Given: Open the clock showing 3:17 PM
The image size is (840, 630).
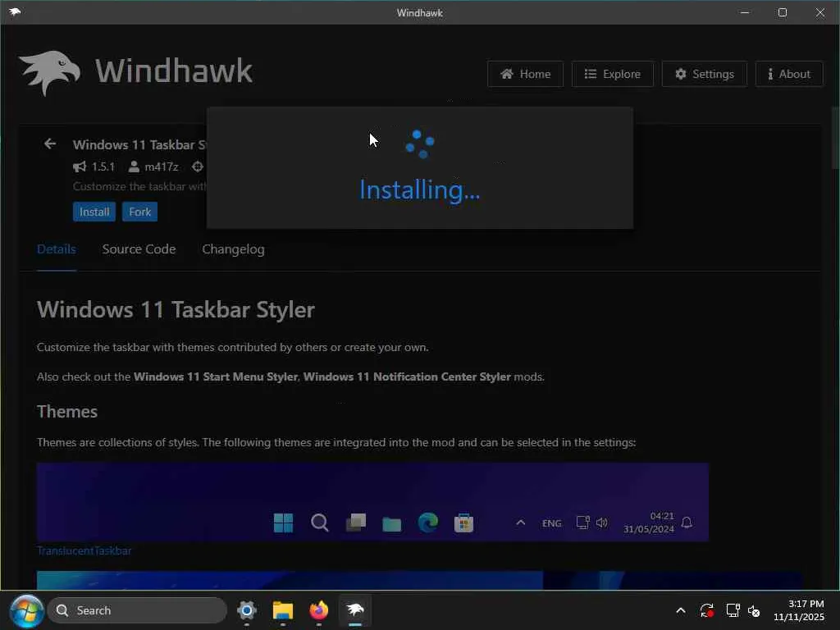Looking at the screenshot, I should [799, 610].
